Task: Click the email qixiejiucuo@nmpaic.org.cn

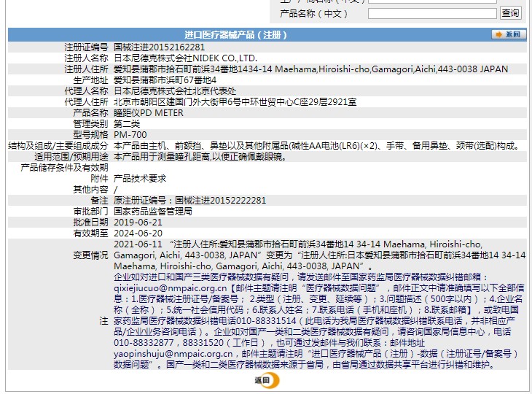Action: click(x=170, y=288)
